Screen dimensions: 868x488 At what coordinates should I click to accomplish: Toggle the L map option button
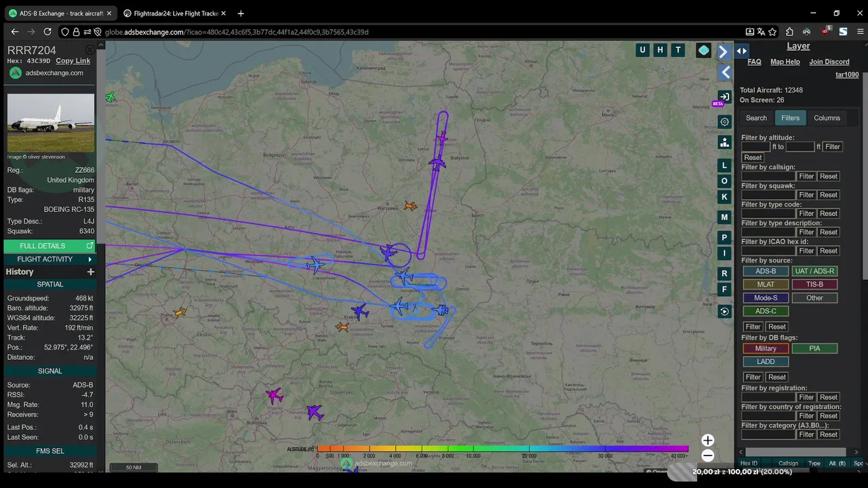[724, 165]
